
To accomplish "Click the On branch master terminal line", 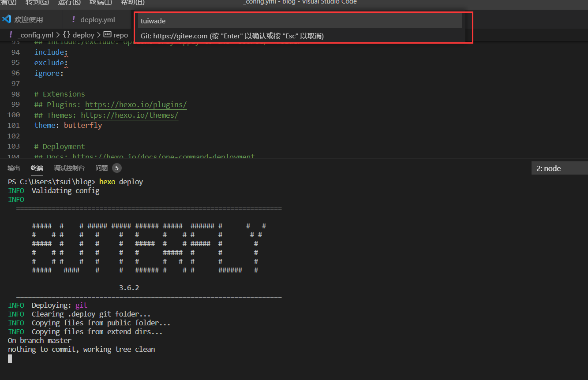I will tap(40, 340).
